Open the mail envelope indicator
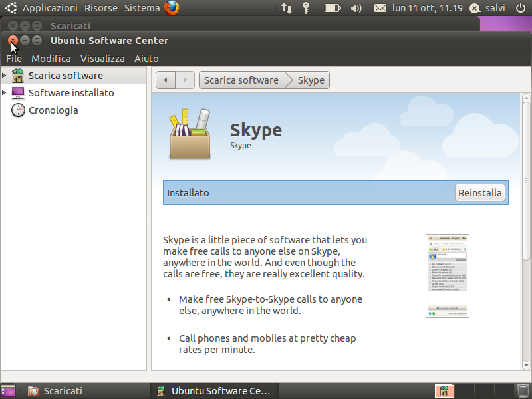The height and width of the screenshot is (399, 532). (380, 8)
